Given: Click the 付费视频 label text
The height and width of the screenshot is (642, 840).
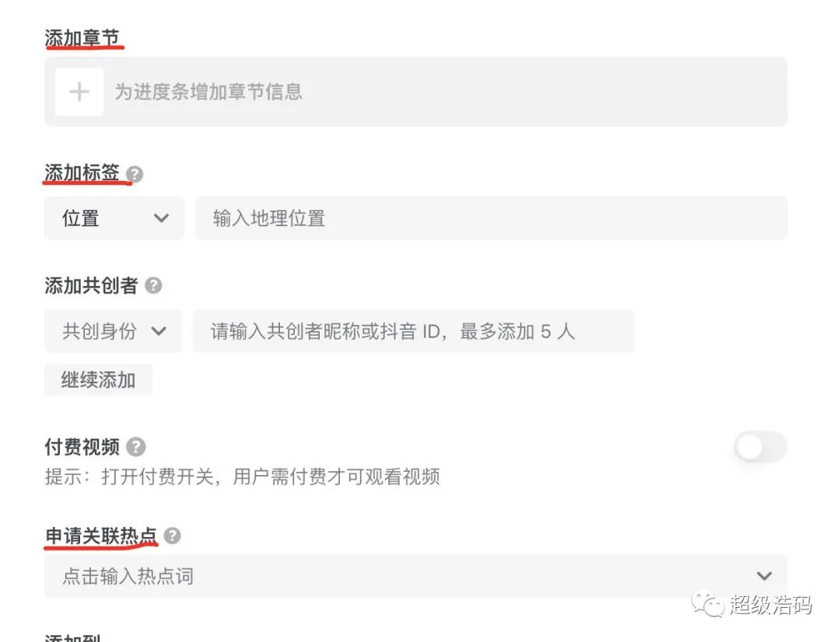Looking at the screenshot, I should pos(82,447).
